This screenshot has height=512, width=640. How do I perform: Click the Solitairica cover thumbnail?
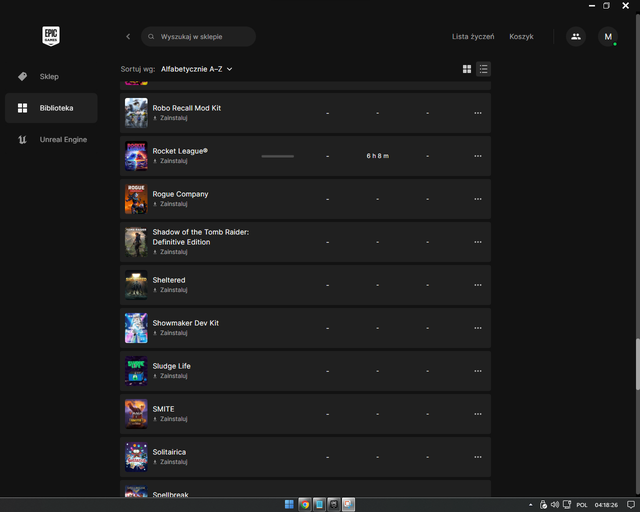pos(136,457)
